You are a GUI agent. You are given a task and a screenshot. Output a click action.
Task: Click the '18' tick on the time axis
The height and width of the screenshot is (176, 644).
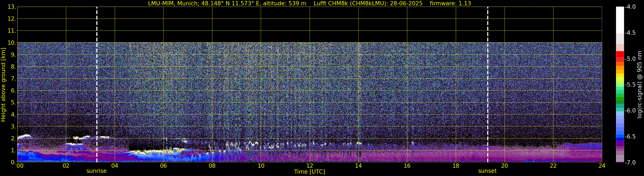coord(456,166)
